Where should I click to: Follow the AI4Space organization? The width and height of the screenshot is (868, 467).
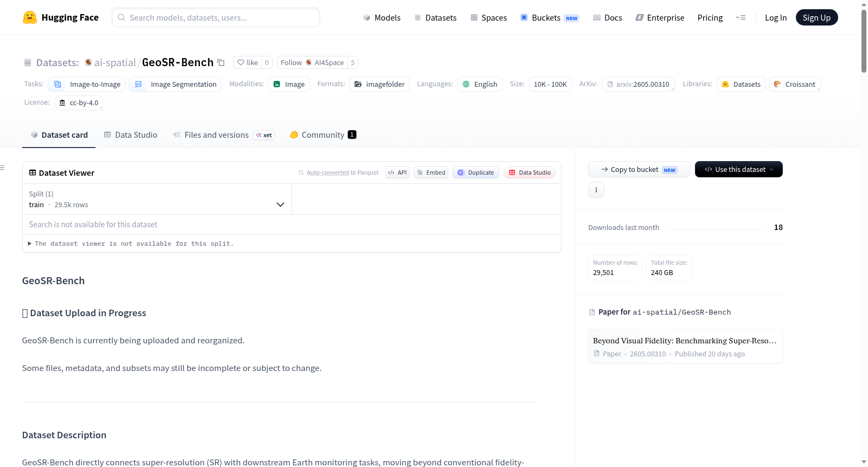312,62
